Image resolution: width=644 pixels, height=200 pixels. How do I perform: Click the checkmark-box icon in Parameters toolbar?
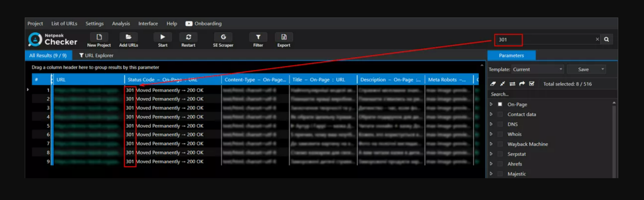click(532, 84)
